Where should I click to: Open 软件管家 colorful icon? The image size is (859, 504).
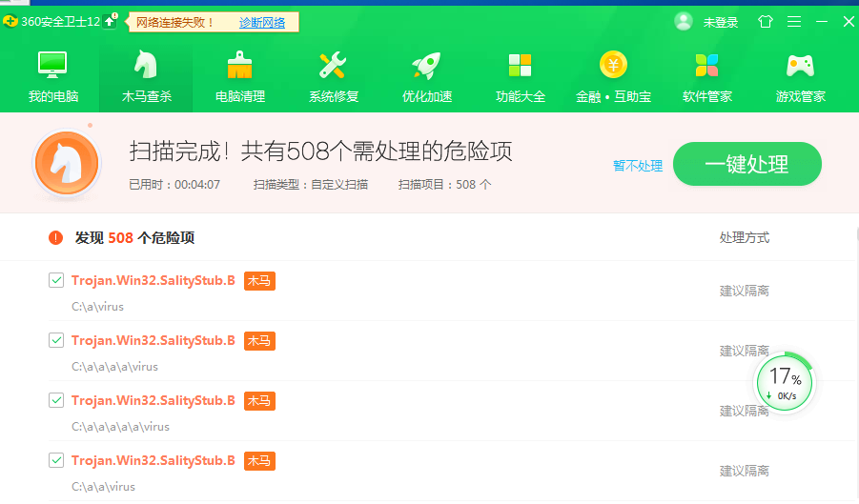click(706, 65)
